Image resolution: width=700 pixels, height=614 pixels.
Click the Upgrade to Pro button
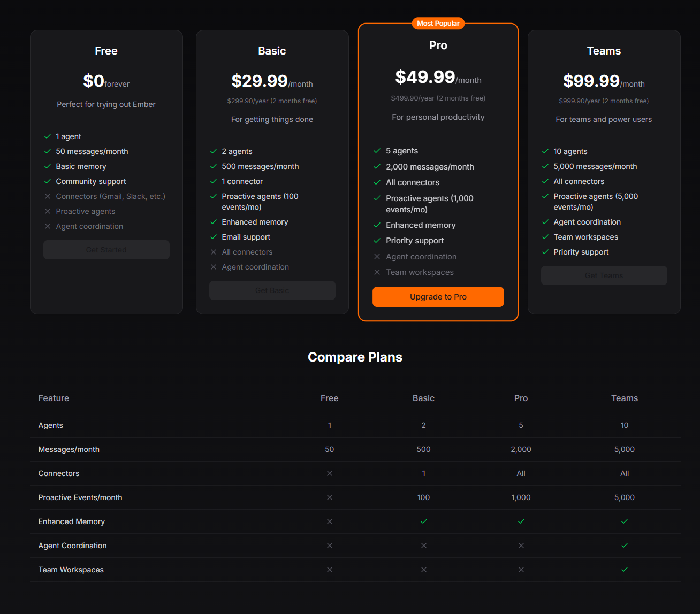[x=438, y=297]
